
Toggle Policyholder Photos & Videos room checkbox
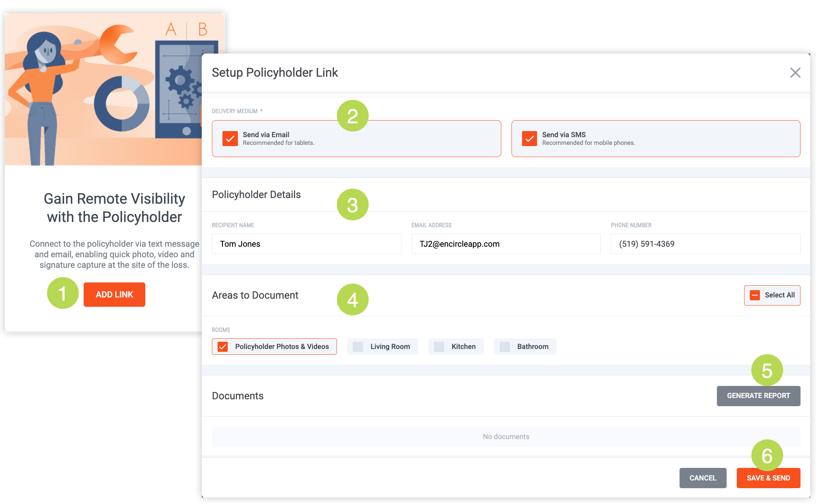[223, 347]
